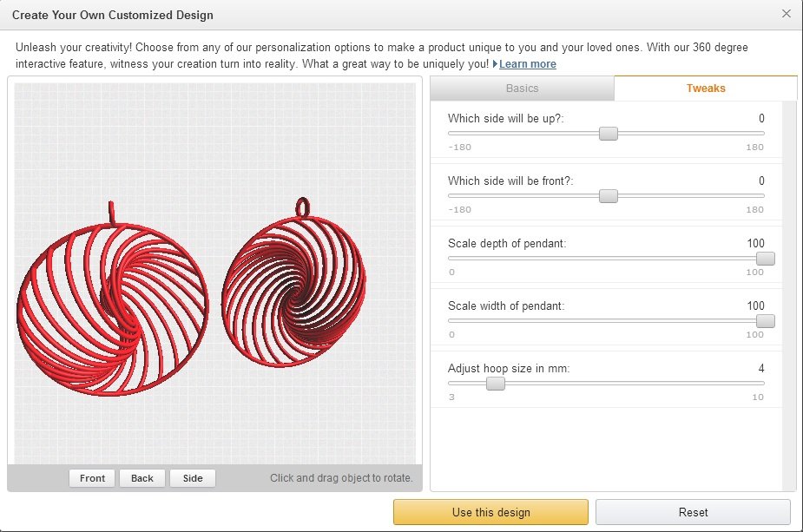Open the Learn more link
Image resolution: width=803 pixels, height=532 pixels.
[x=528, y=64]
